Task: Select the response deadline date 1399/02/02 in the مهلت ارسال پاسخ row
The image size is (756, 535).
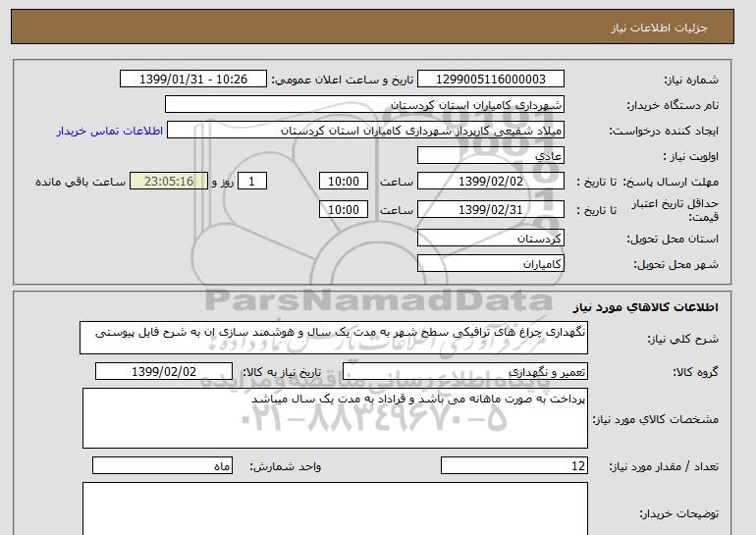Action: tap(491, 182)
